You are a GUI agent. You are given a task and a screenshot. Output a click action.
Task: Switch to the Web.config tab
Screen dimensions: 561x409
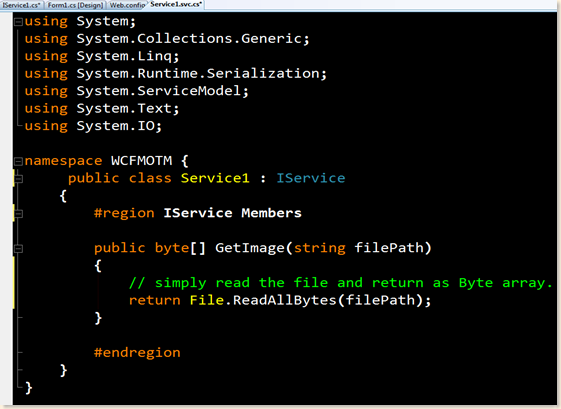[127, 5]
